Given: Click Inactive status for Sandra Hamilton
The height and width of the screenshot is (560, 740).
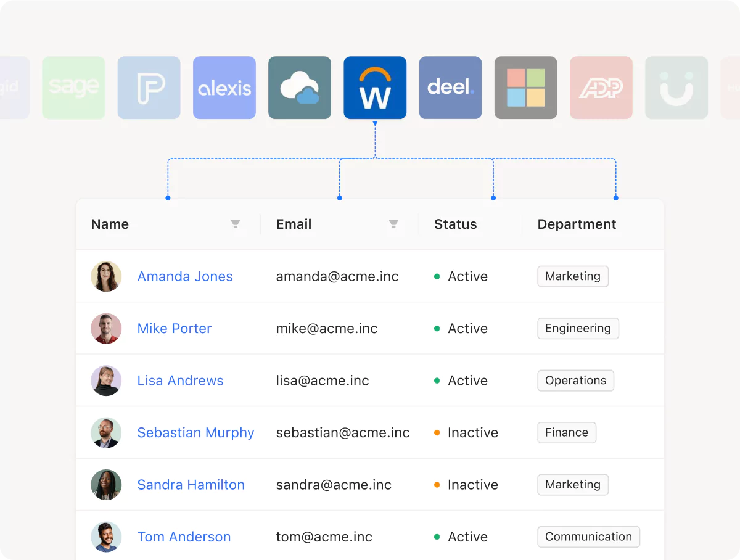Looking at the screenshot, I should click(x=466, y=485).
